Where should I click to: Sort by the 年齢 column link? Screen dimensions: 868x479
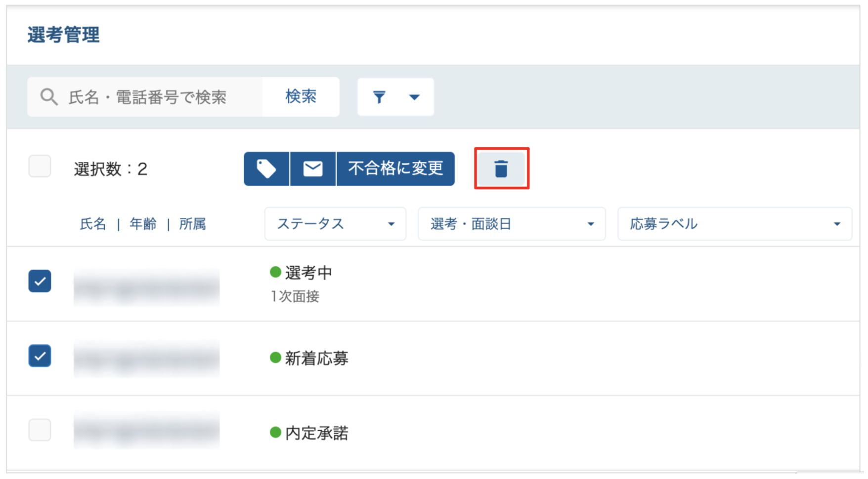(x=143, y=224)
